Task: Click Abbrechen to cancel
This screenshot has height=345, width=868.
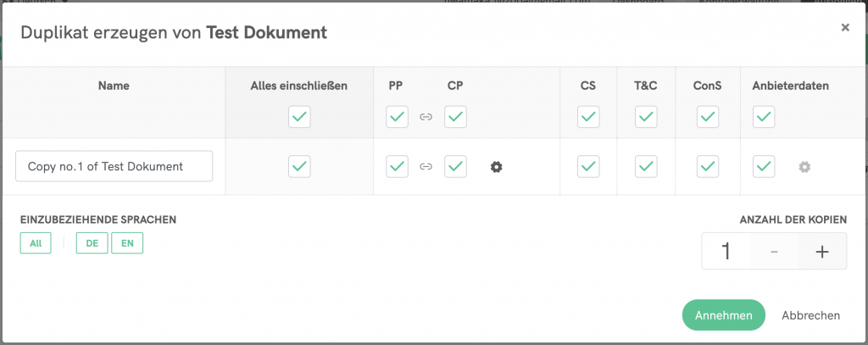Action: 810,315
